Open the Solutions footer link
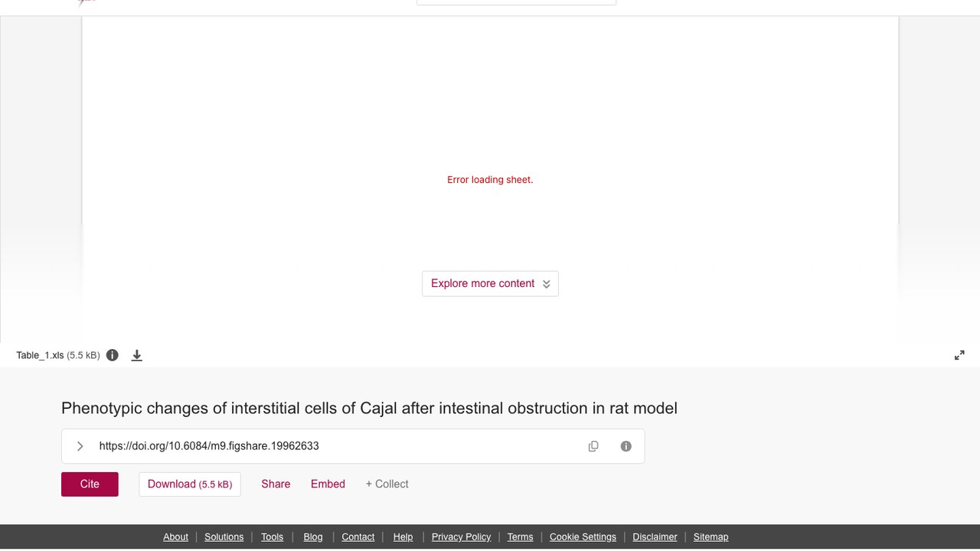Screen dimensions: 980x551 click(224, 537)
